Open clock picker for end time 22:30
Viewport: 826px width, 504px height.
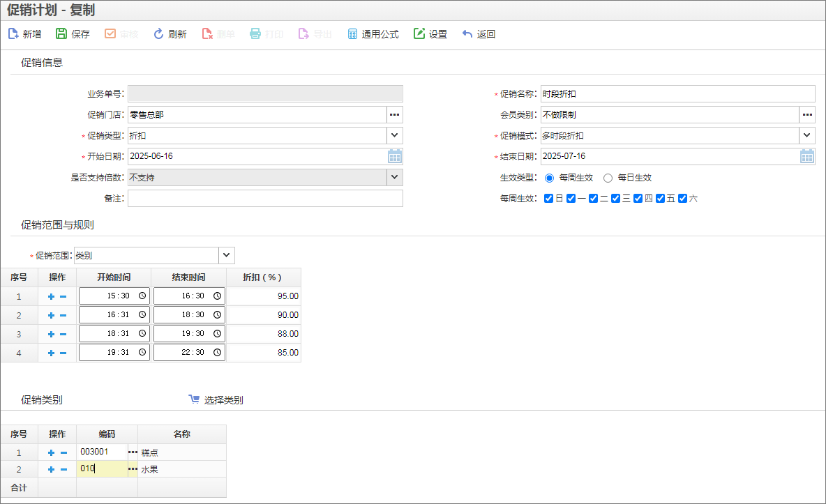(x=217, y=352)
